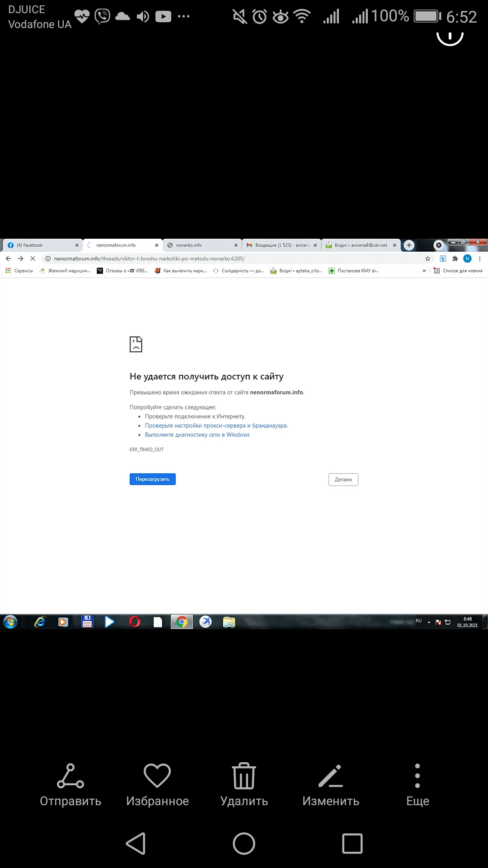Click the Chrome taskbar icon
Viewport: 488px width, 868px height.
pos(182,622)
